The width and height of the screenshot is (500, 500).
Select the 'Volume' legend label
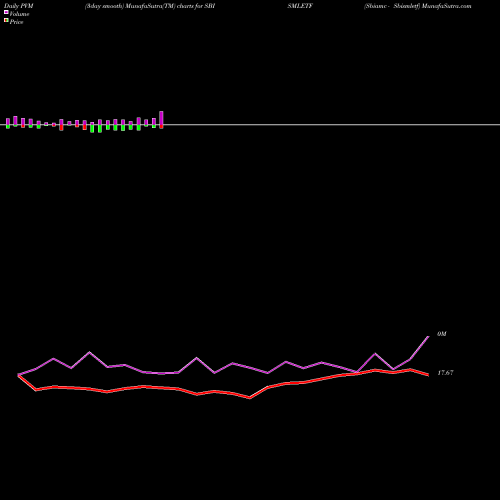(x=19, y=14)
